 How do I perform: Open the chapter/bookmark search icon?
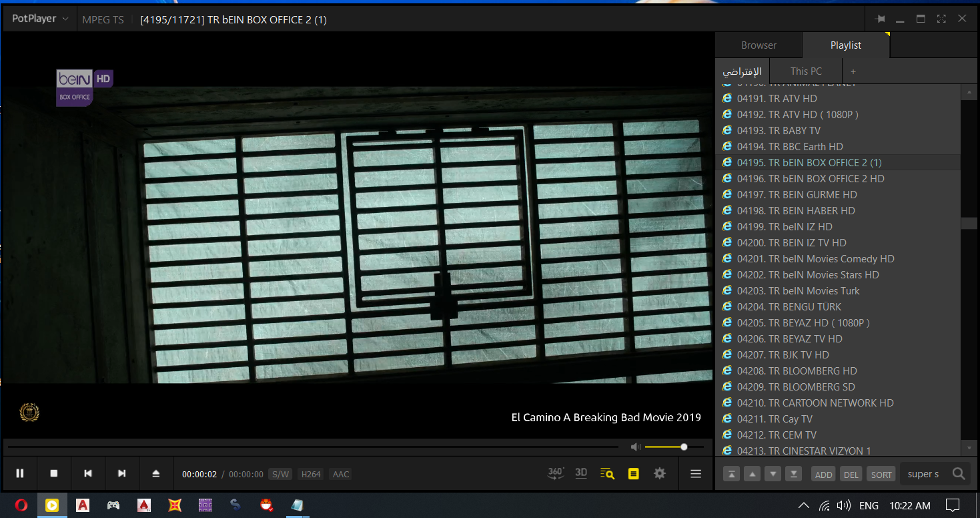click(607, 473)
